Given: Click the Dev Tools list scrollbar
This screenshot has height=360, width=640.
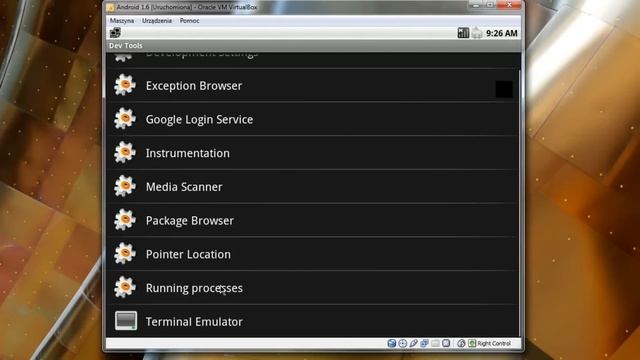Looking at the screenshot, I should pyautogui.click(x=520, y=202).
